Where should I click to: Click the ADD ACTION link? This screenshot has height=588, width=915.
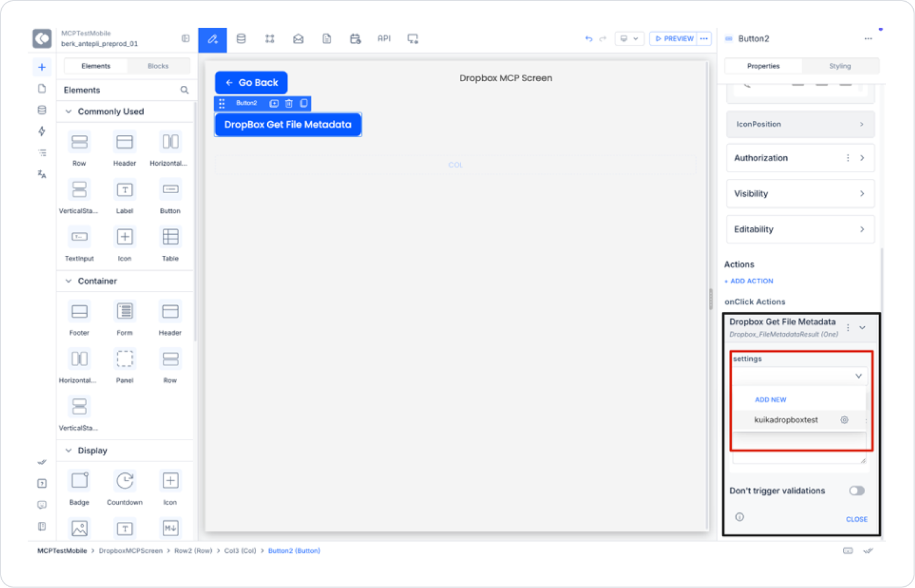749,281
